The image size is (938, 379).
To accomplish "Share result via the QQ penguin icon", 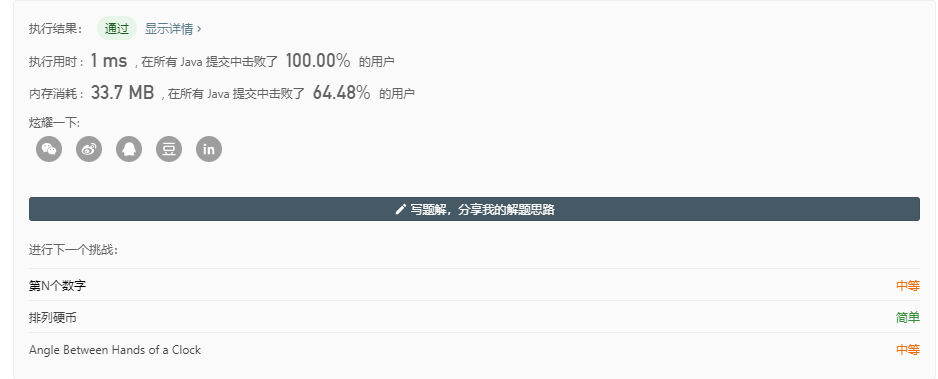I will (129, 149).
